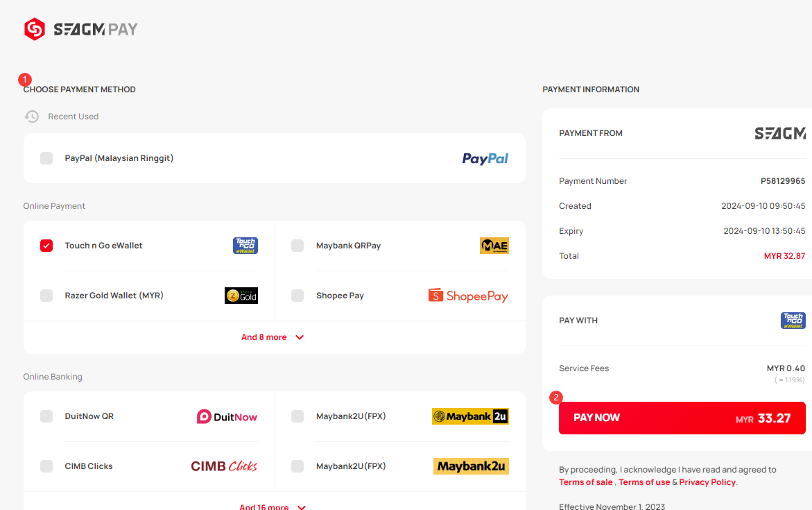
Task: Click the DuitNow logo
Action: click(227, 417)
